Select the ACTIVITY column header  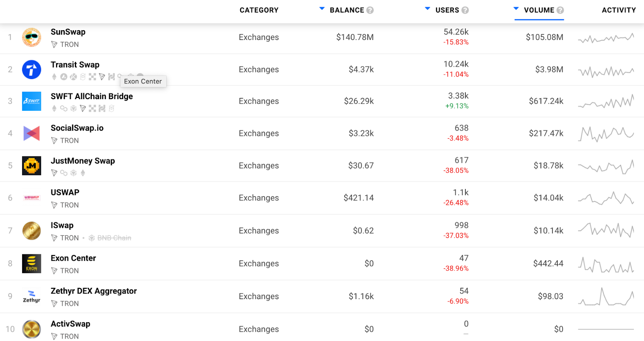click(x=619, y=10)
